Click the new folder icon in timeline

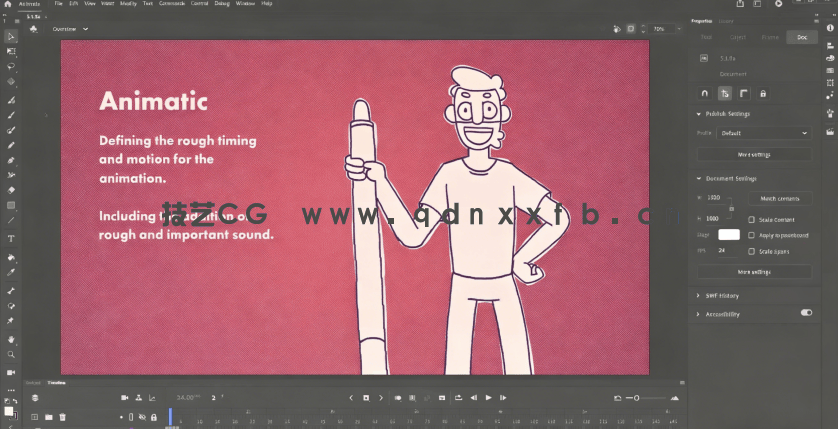[x=49, y=417]
